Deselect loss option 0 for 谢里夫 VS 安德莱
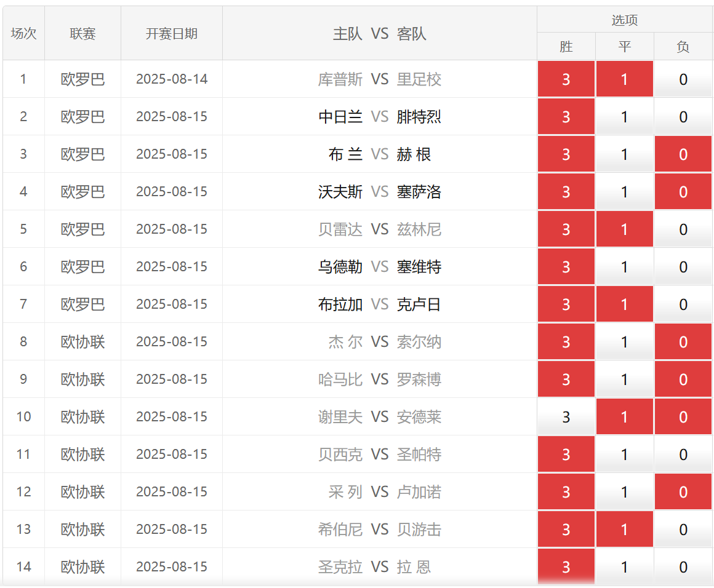 (683, 417)
